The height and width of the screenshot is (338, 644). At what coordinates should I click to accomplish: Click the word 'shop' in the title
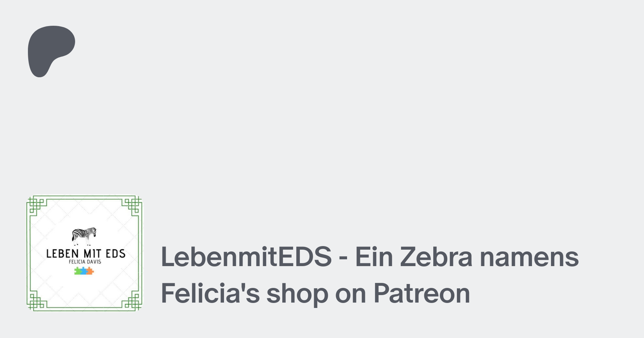click(297, 293)
